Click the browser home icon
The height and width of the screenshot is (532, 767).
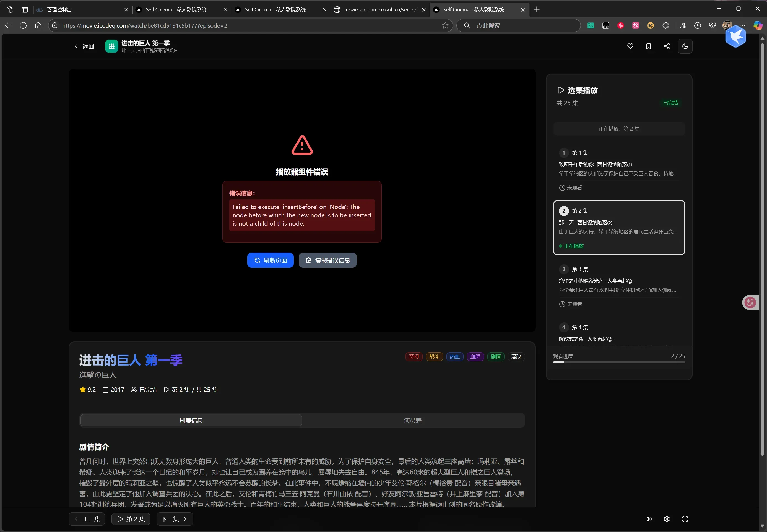[x=38, y=25]
